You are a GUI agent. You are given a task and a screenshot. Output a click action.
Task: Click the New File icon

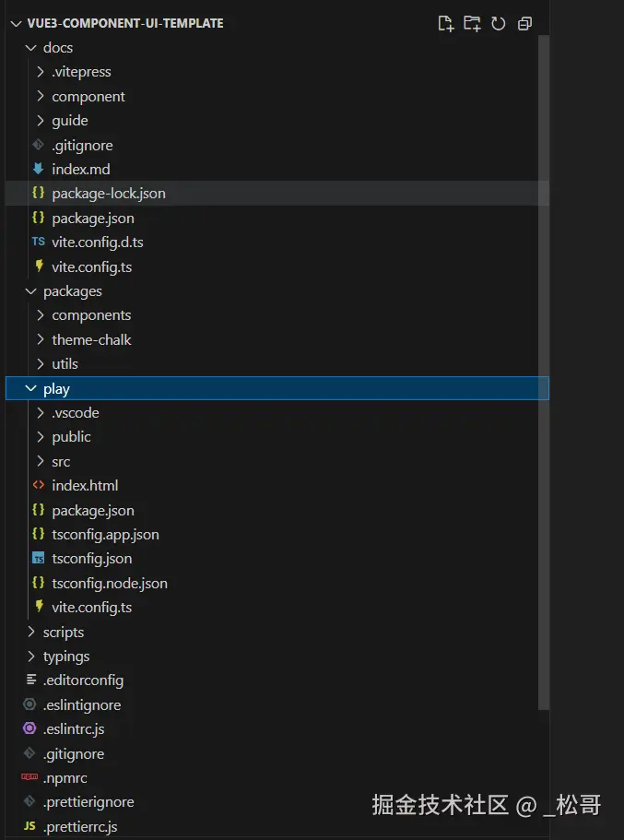(x=445, y=24)
